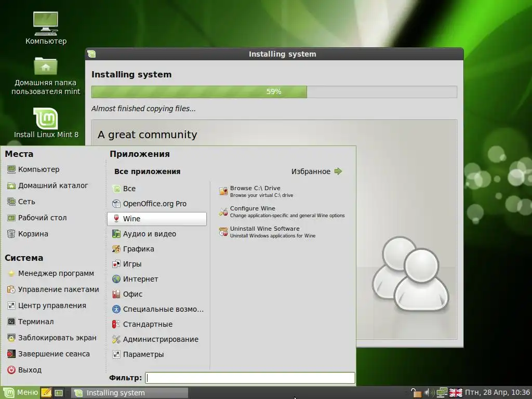Click the Выход power entry
532x399 pixels.
[24, 370]
